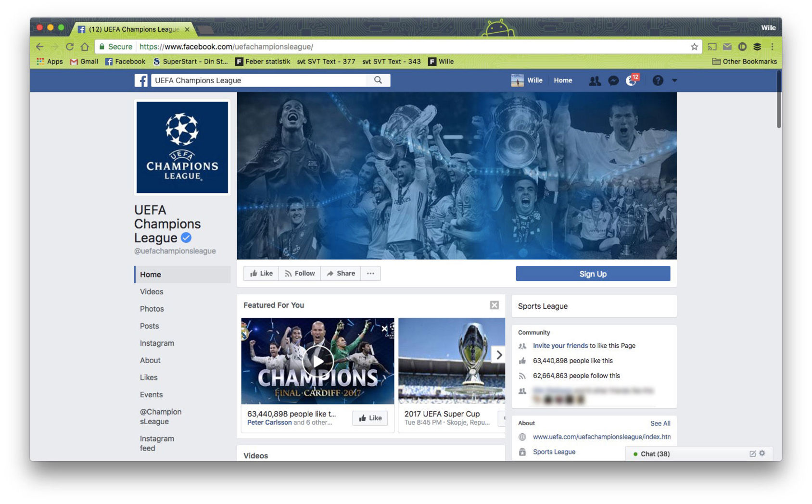Open the Apps bookmark

click(x=50, y=62)
